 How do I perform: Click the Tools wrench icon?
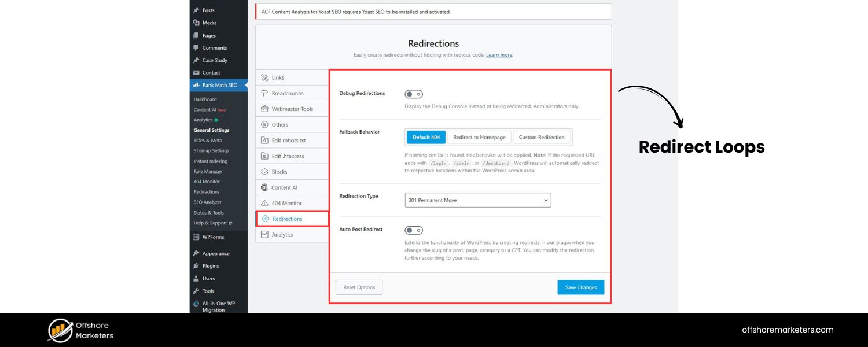(196, 291)
